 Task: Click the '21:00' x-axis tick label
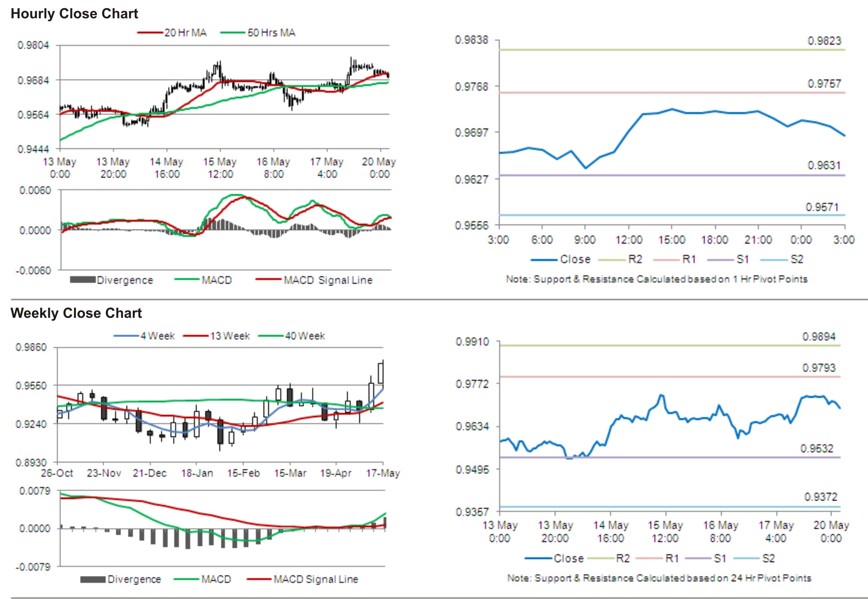pos(758,240)
